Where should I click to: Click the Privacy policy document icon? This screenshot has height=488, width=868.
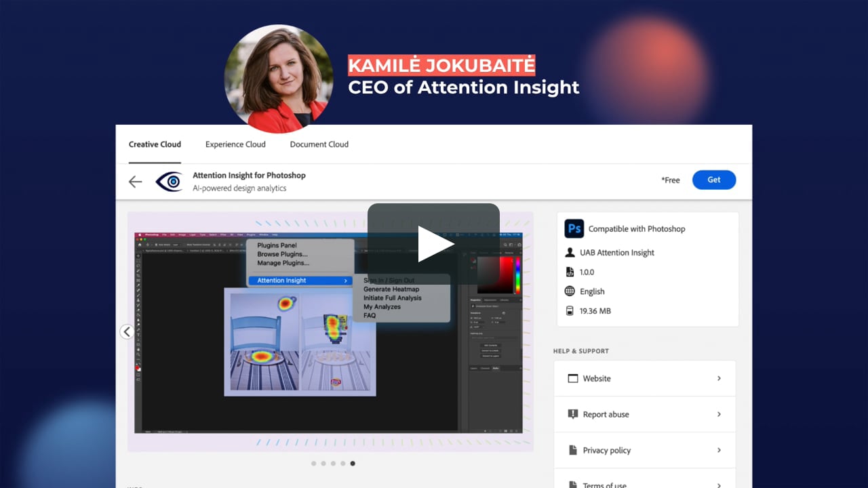573,450
